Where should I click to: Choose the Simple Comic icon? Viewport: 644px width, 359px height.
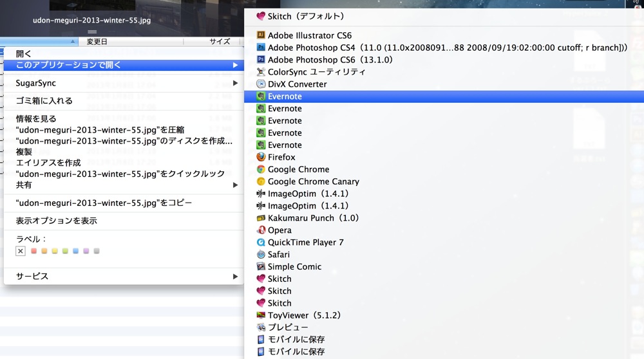(261, 267)
